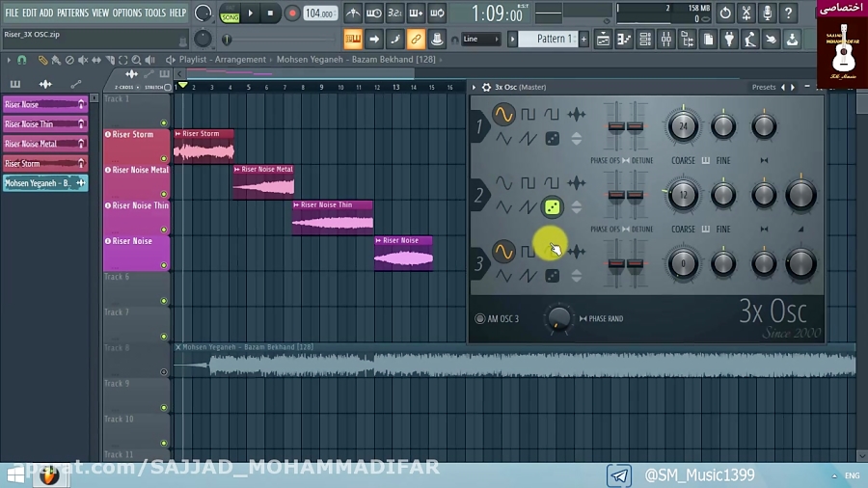This screenshot has height=488, width=868.
Task: Open the Line snap dropdown
Action: tap(480, 40)
